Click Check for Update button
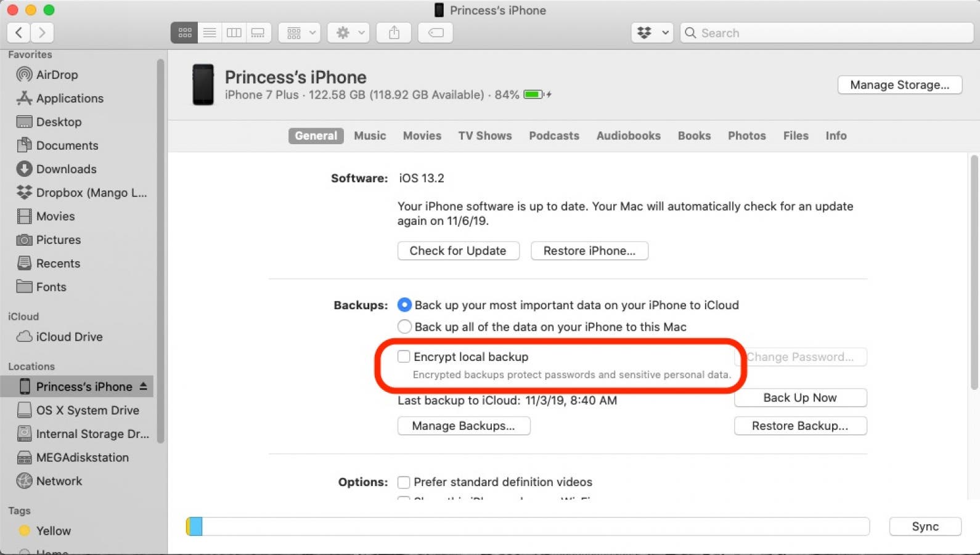 coord(458,251)
